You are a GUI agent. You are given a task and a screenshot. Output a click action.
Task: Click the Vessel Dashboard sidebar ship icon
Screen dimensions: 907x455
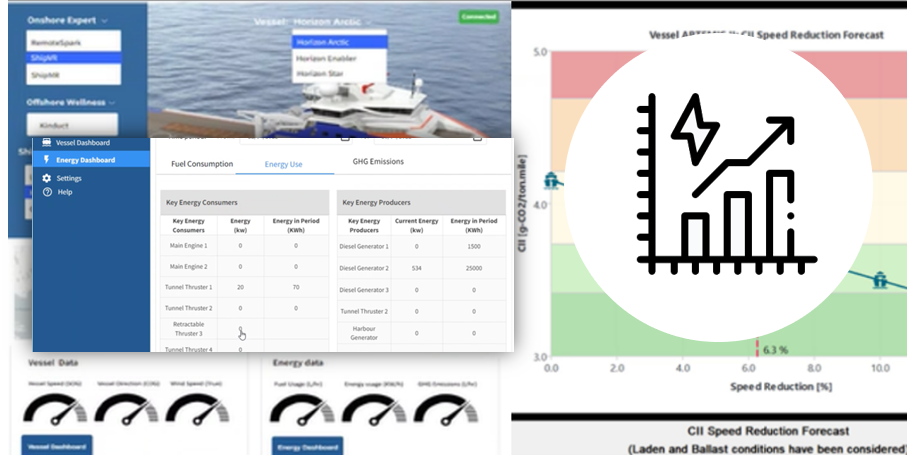tap(46, 143)
